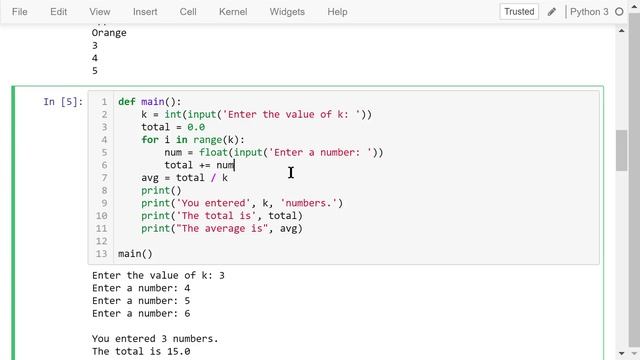Open the Insert menu
640x360 pixels.
pyautogui.click(x=145, y=12)
